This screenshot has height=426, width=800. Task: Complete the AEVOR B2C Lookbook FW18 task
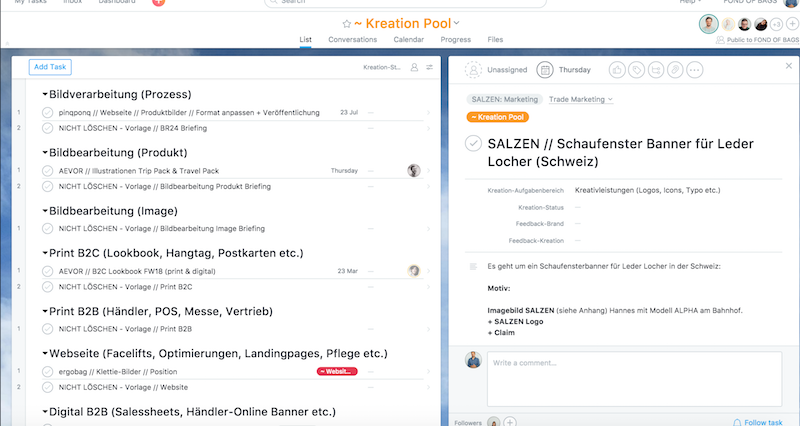click(x=47, y=271)
